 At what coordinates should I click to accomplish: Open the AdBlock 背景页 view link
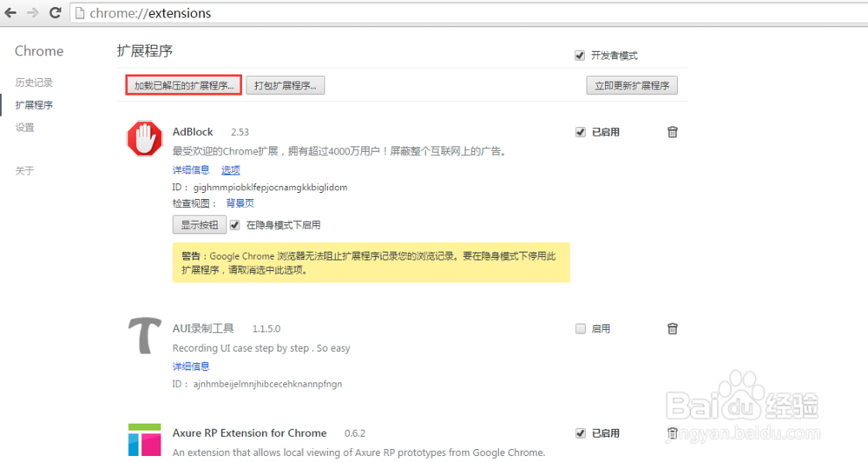tap(240, 203)
